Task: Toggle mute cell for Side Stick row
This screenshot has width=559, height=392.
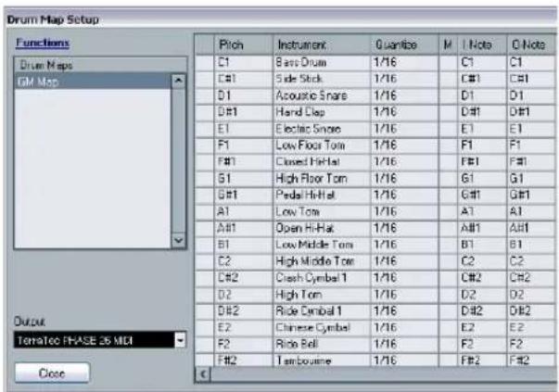Action: [448, 79]
